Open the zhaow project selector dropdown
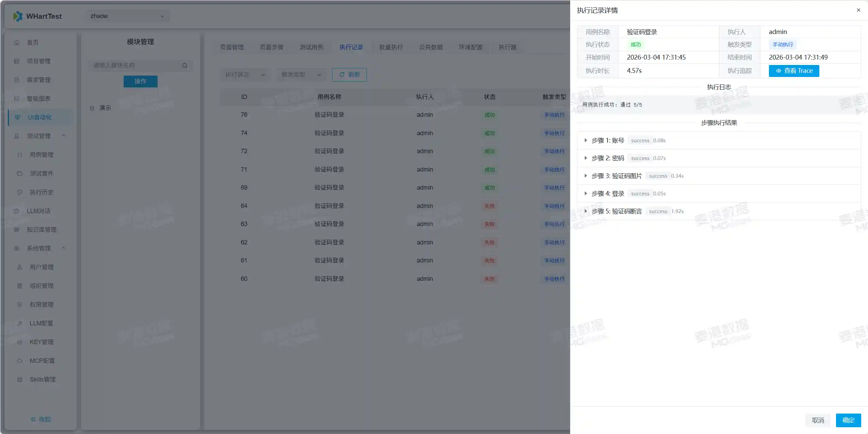The height and width of the screenshot is (434, 868). (127, 16)
